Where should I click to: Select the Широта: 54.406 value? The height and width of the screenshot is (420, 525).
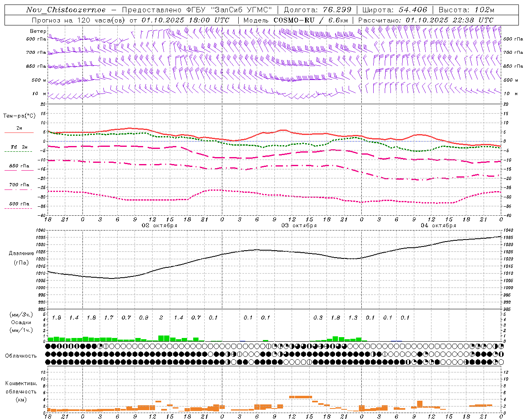tap(395, 10)
